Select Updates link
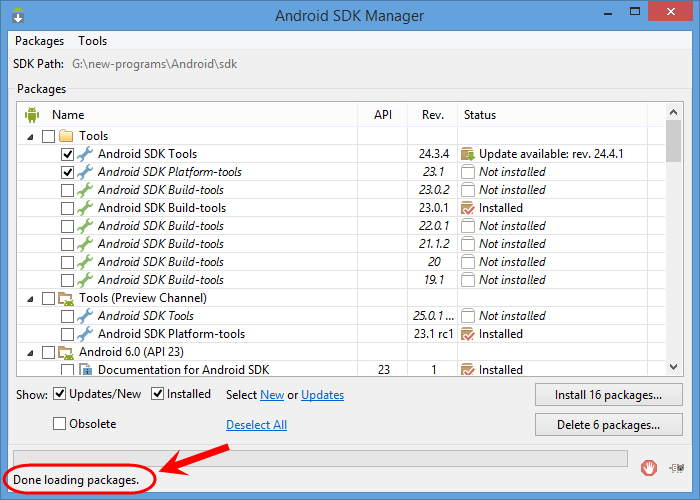 tap(322, 395)
